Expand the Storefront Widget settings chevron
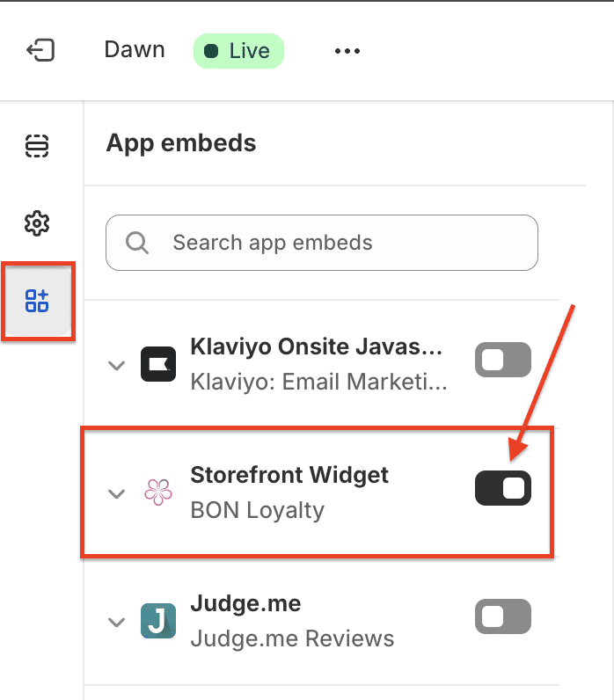Image resolution: width=614 pixels, height=700 pixels. (x=116, y=493)
